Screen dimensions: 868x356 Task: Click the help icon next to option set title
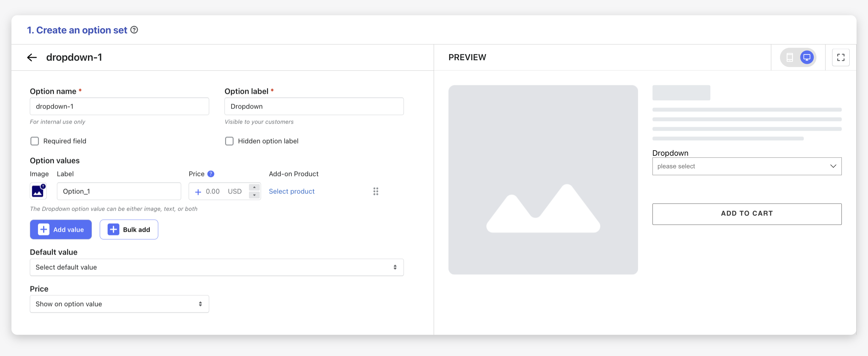coord(134,30)
